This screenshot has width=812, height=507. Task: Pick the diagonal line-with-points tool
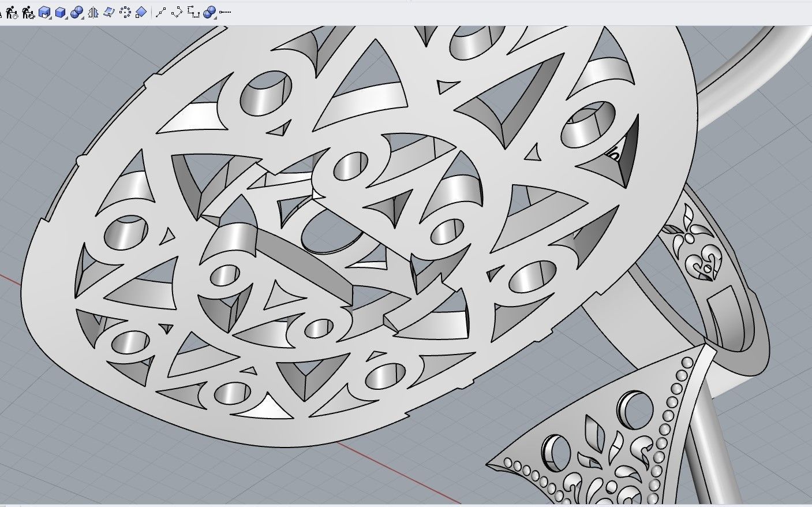click(161, 12)
